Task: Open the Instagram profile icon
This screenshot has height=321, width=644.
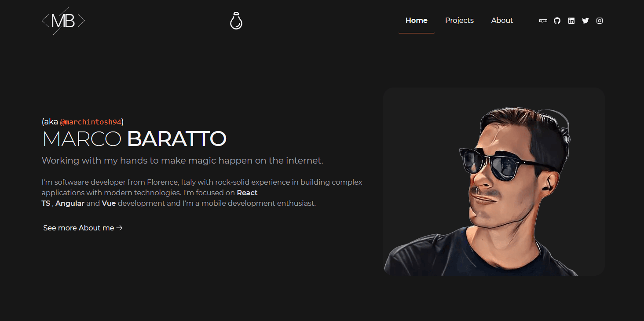Action: (x=600, y=21)
